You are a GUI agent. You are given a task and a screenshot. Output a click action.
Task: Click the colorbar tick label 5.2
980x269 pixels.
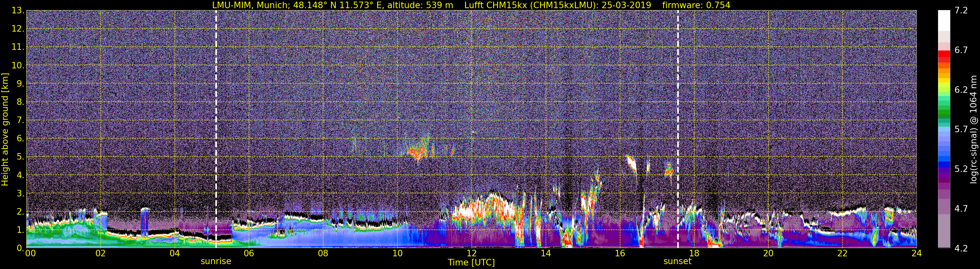coord(961,169)
